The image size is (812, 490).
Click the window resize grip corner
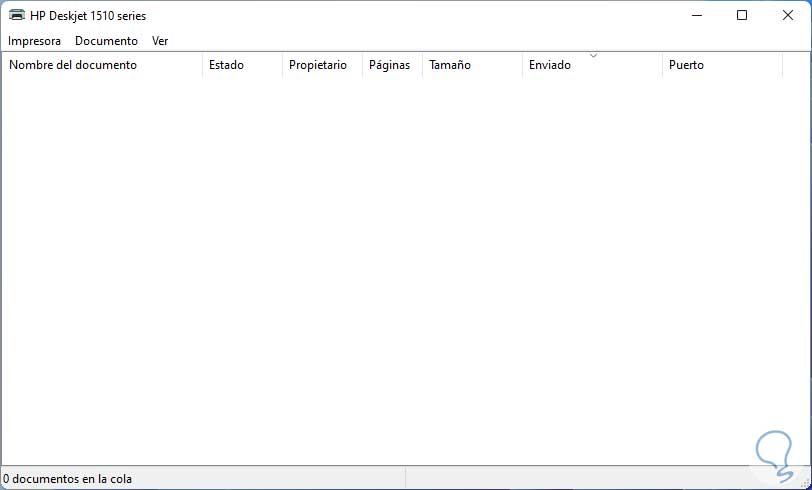805,483
